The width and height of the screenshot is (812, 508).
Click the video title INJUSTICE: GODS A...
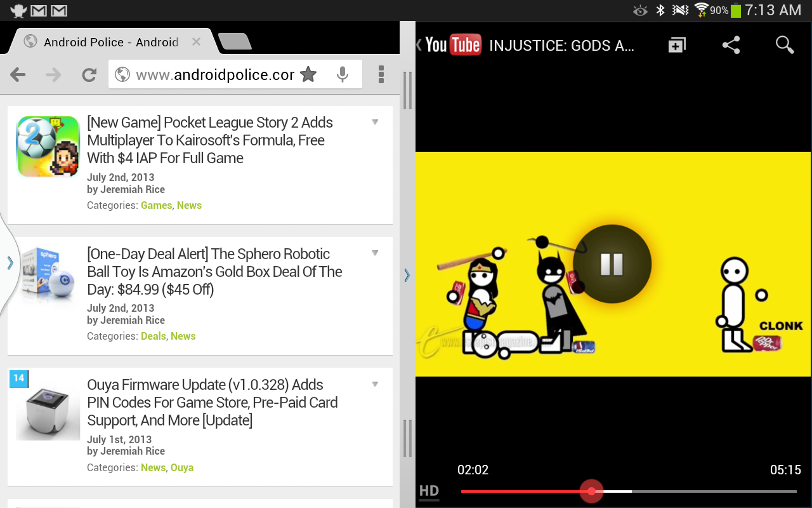tap(562, 45)
